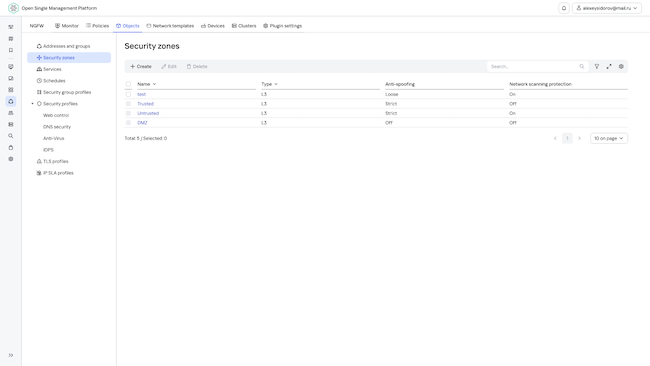650x366 pixels.
Task: Expand left rail with double-chevron icon
Action: 11,355
